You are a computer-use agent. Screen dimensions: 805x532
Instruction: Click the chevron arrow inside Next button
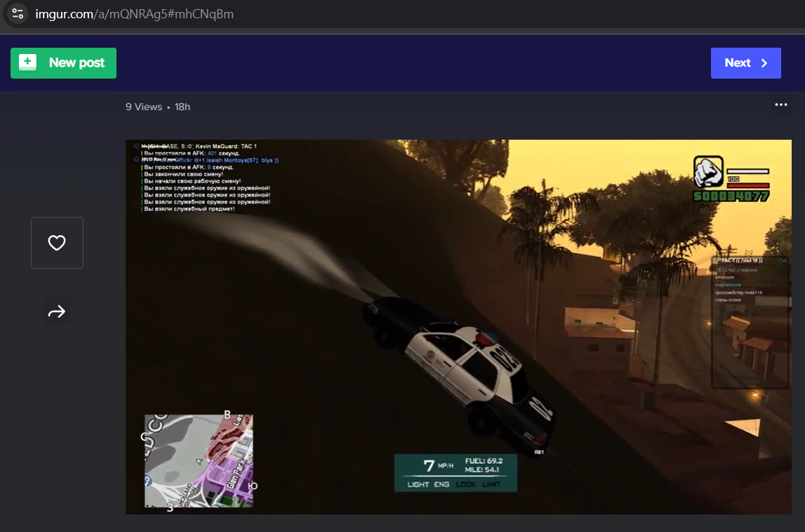point(765,63)
